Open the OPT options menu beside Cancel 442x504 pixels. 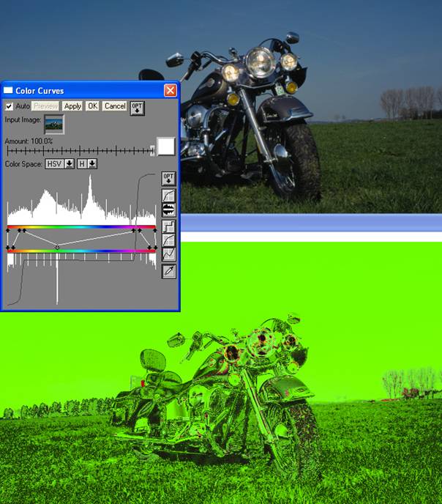click(137, 108)
